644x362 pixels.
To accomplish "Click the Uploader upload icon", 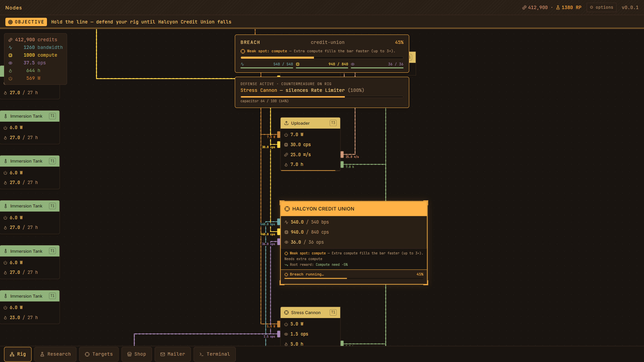I will (x=286, y=123).
